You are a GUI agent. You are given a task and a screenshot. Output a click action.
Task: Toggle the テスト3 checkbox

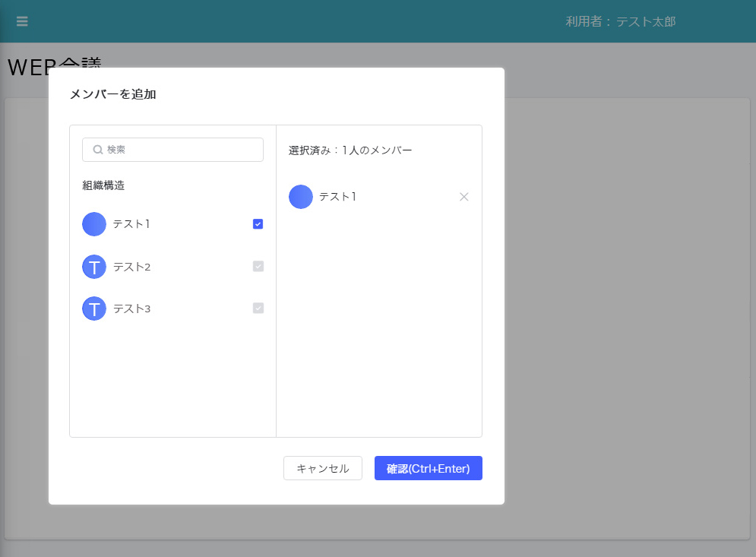pos(258,309)
